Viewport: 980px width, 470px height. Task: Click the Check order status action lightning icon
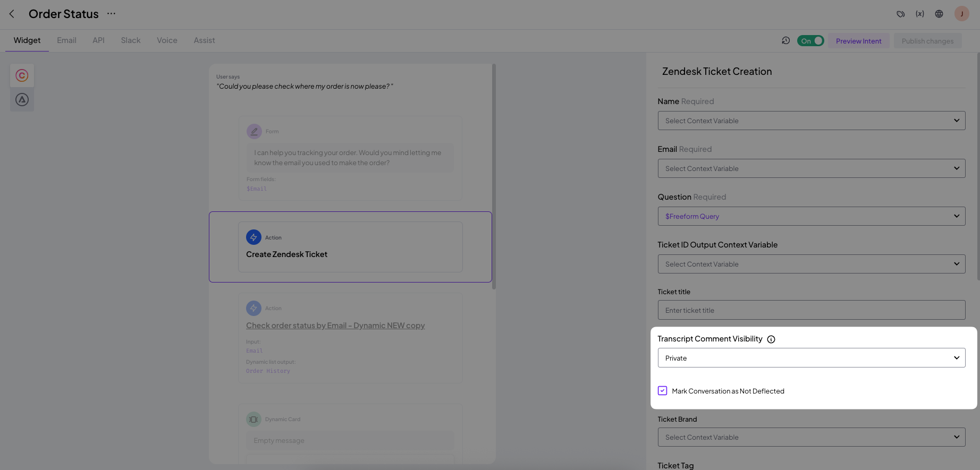(254, 308)
